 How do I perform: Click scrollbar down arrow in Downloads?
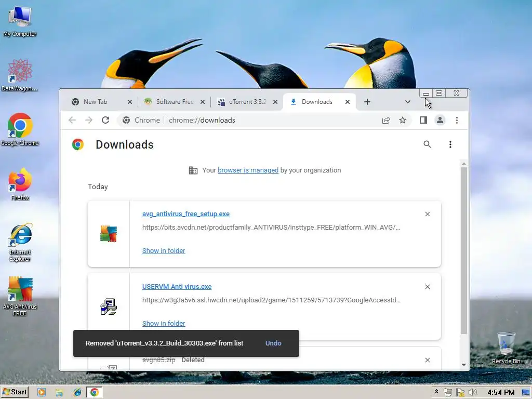pyautogui.click(x=464, y=365)
